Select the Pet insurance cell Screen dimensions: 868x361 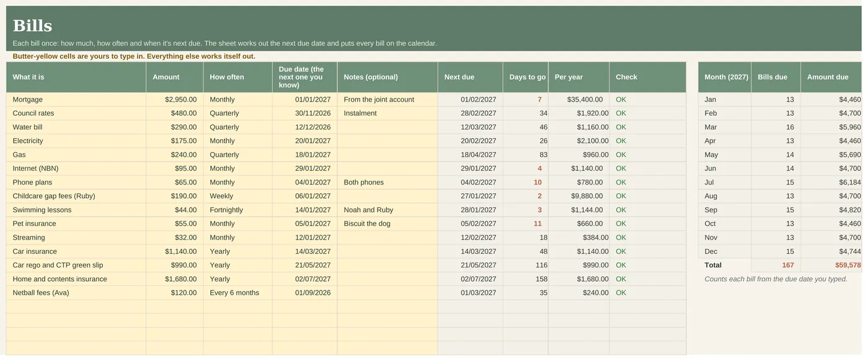pyautogui.click(x=76, y=224)
